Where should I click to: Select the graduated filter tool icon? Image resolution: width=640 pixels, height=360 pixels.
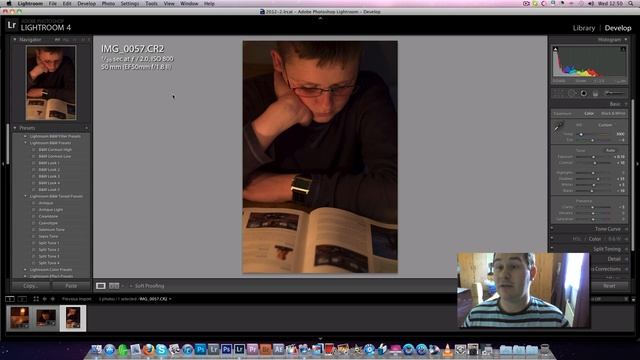[596, 93]
